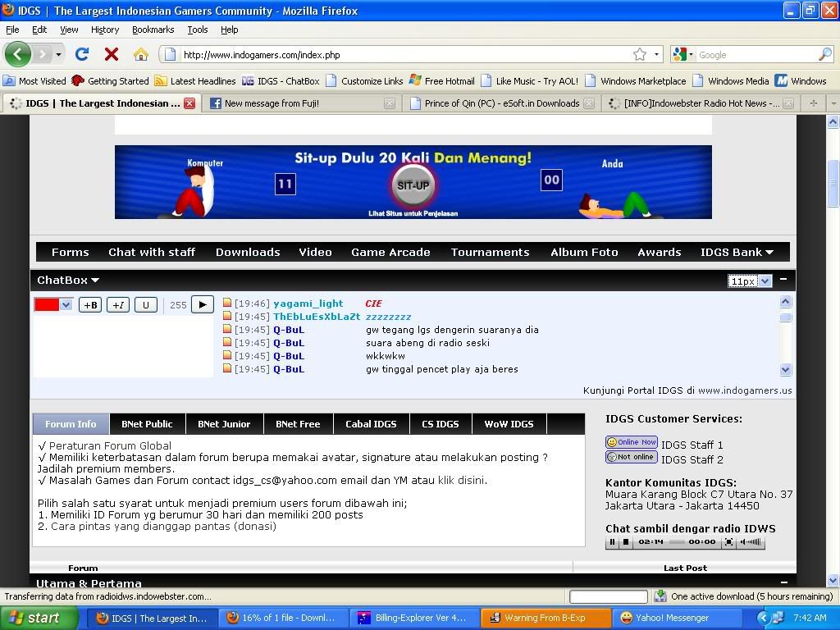Expand the ChatBox header dropdown arrow
Image resolution: width=840 pixels, height=630 pixels.
coord(95,281)
